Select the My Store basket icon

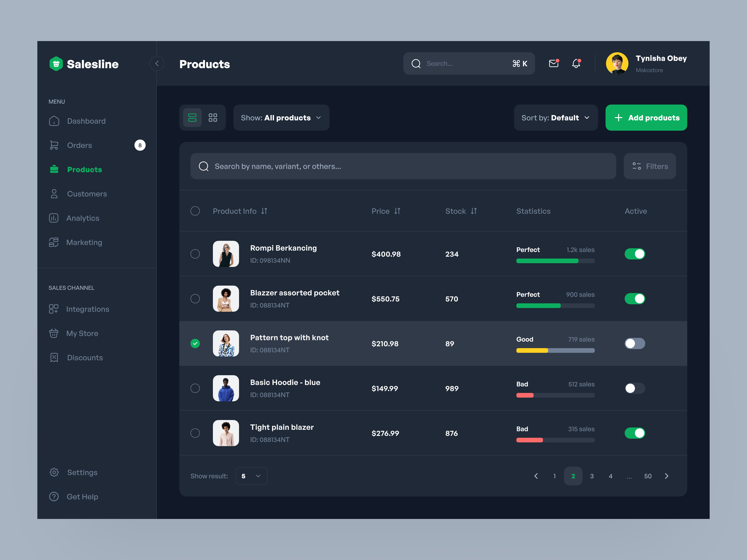[54, 333]
